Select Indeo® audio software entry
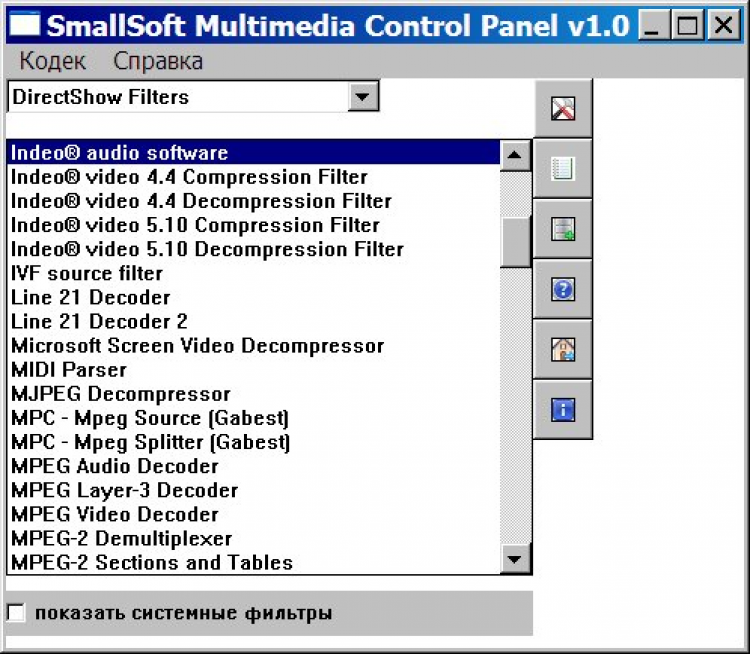Viewport: 750px width, 654px height. pos(254,153)
